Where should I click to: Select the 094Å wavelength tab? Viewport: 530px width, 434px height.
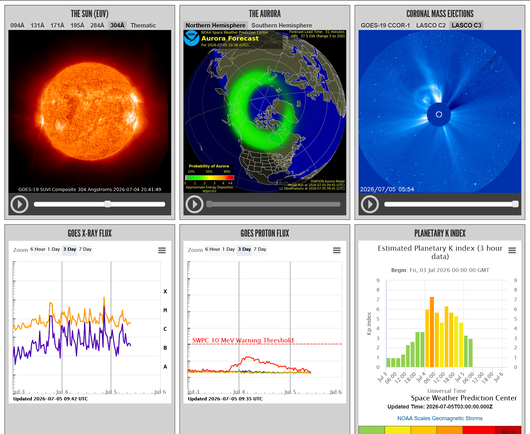(x=17, y=25)
